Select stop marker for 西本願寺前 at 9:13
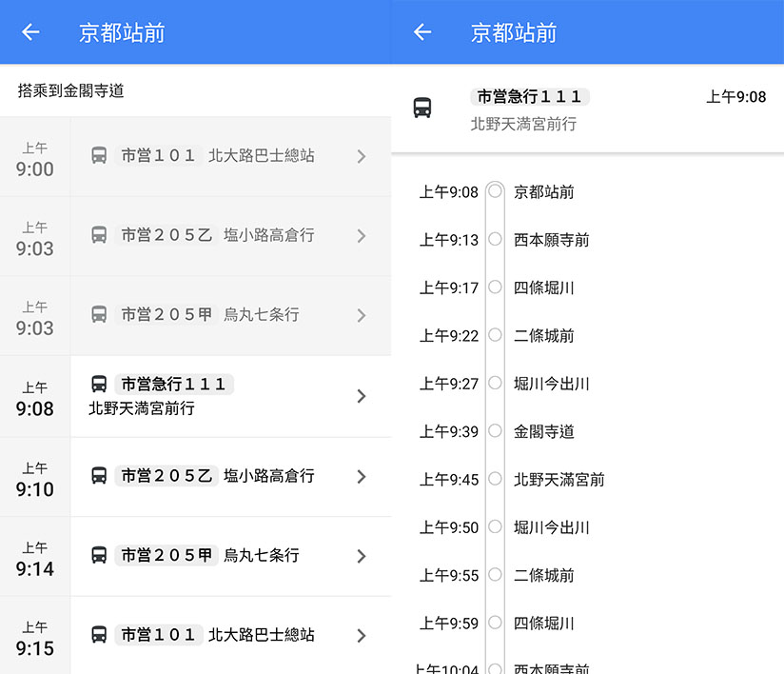The height and width of the screenshot is (674, 784). tap(495, 239)
